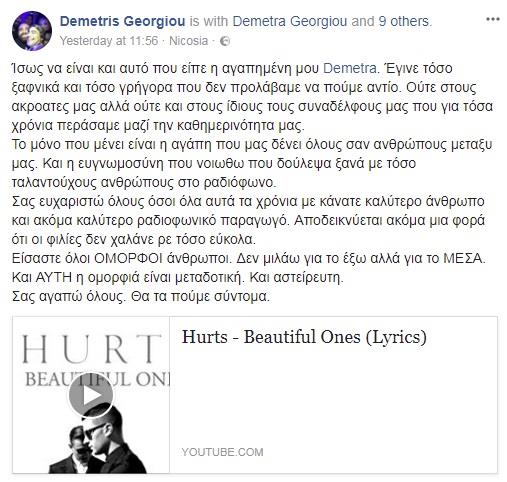This screenshot has width=507, height=482.
Task: Open the Hurts - Beautiful Ones (Lyrics) title
Action: pos(304,337)
